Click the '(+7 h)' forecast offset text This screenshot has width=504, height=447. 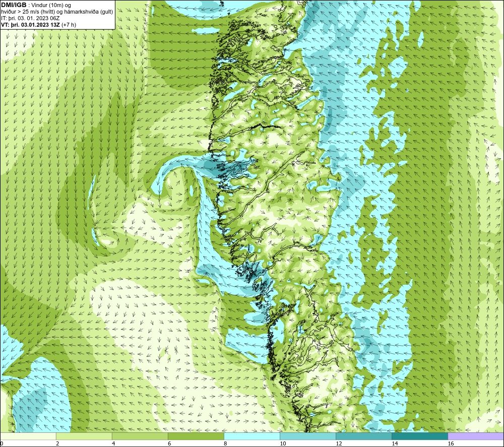click(69, 25)
